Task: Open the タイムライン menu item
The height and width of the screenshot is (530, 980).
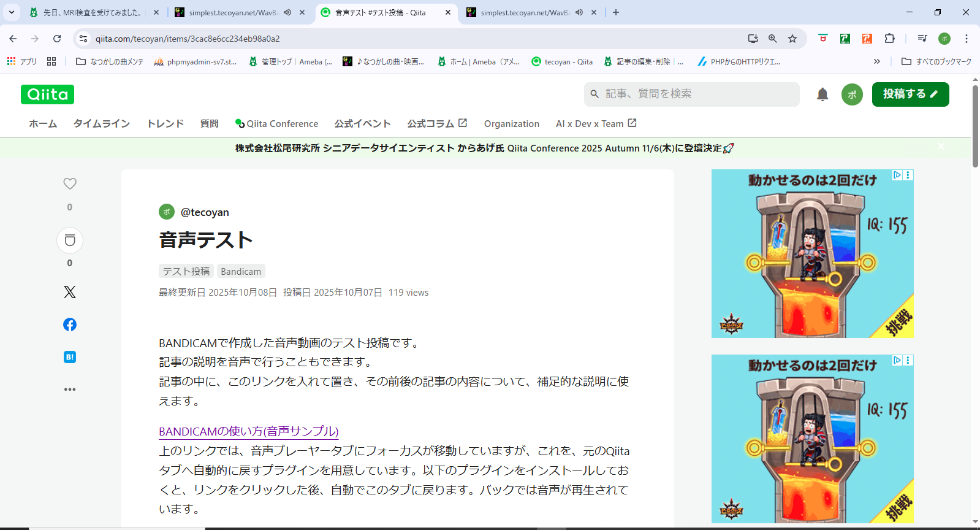Action: 102,124
